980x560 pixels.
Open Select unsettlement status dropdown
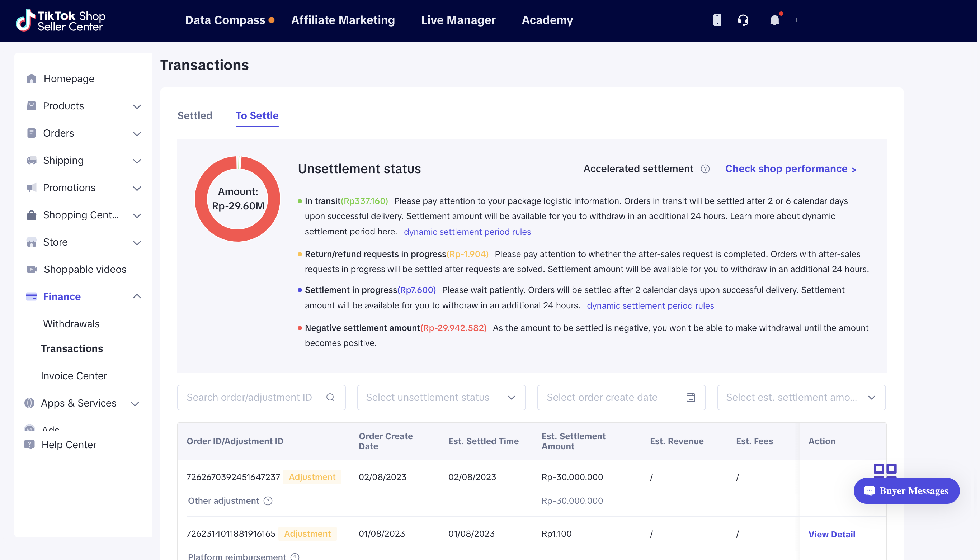point(441,397)
